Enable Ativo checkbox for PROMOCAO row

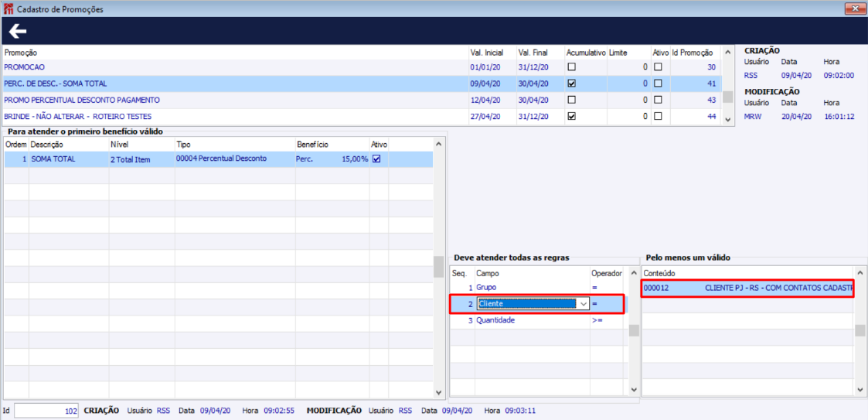[659, 67]
